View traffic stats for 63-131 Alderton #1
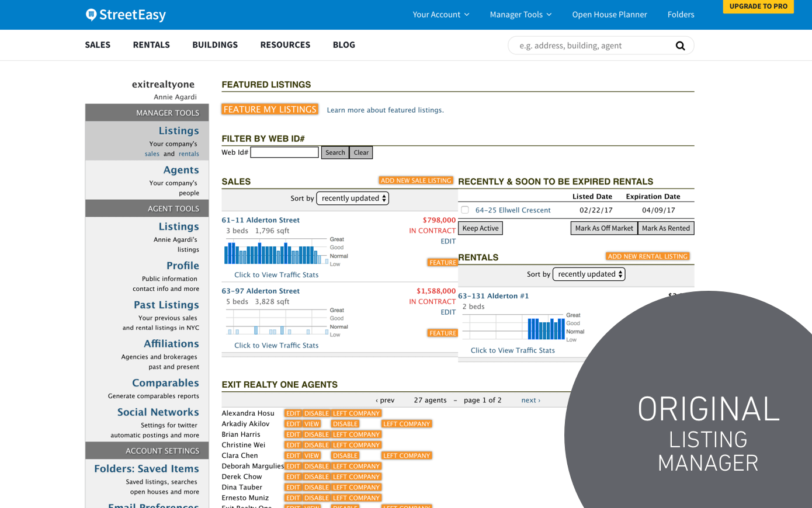The width and height of the screenshot is (812, 508). (513, 350)
